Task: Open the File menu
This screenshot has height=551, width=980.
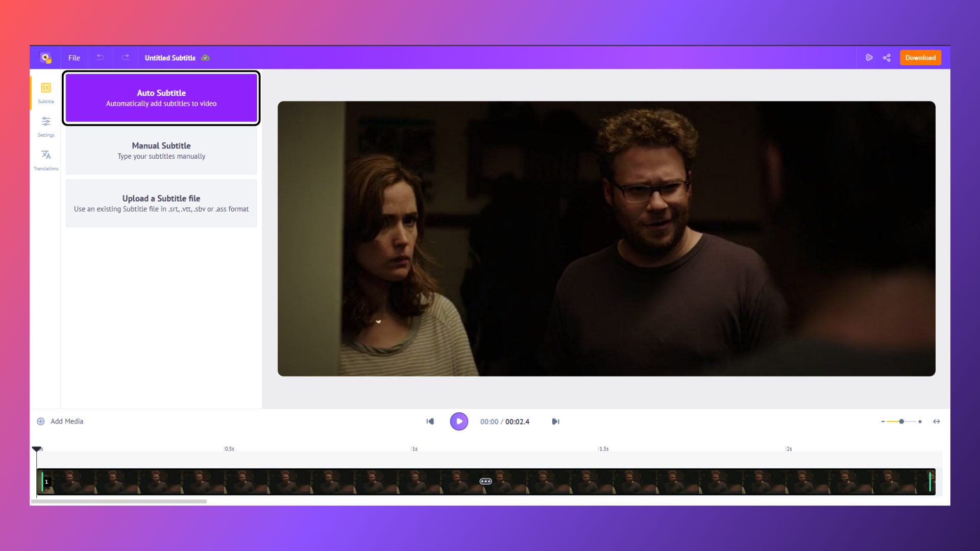Action: (x=74, y=58)
